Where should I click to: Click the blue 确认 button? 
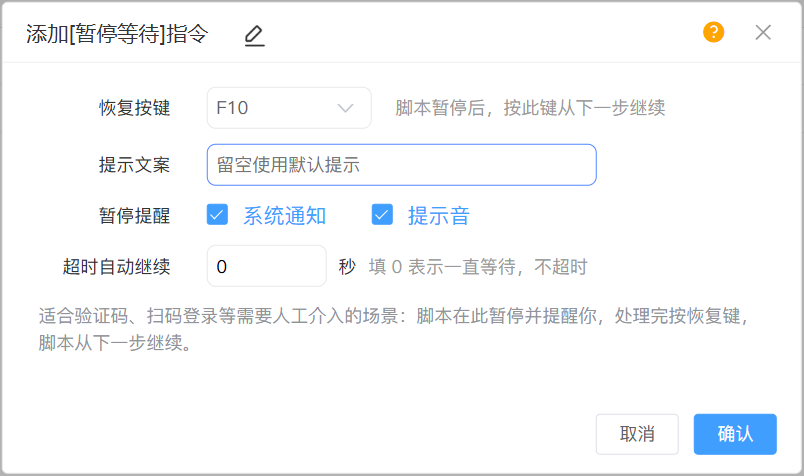(735, 434)
